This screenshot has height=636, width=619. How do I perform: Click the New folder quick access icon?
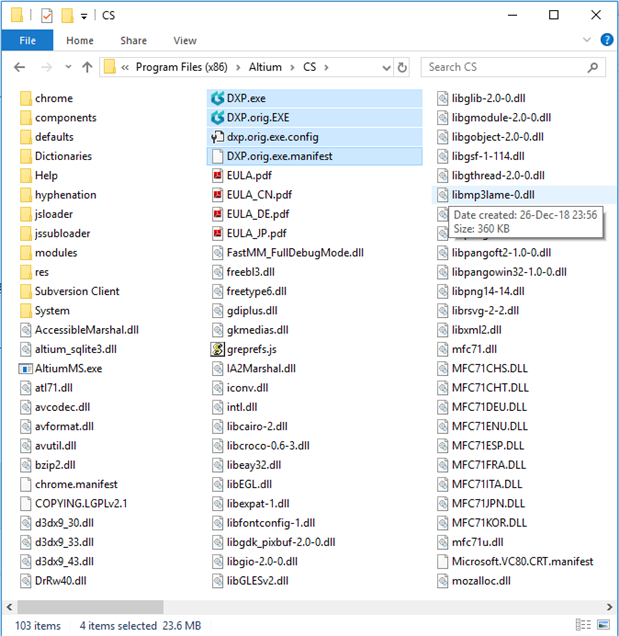67,15
